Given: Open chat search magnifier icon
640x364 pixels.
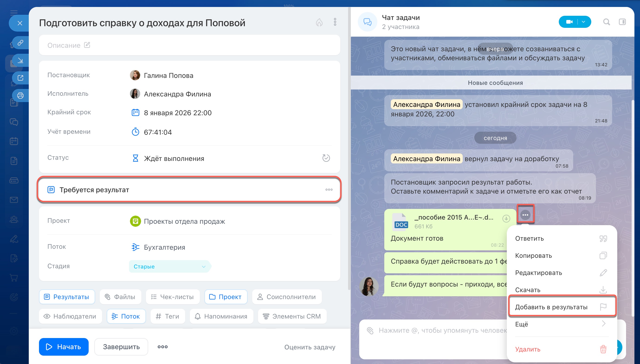Looking at the screenshot, I should [x=606, y=22].
